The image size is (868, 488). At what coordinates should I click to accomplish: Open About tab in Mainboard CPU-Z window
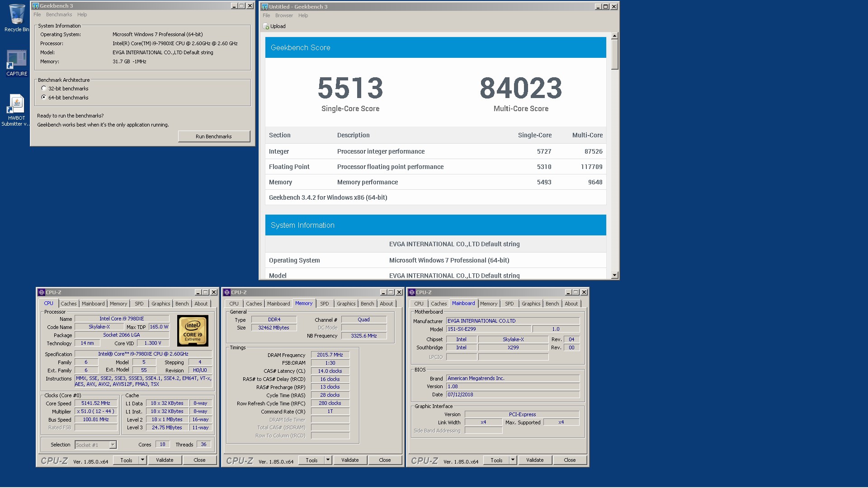click(x=571, y=304)
